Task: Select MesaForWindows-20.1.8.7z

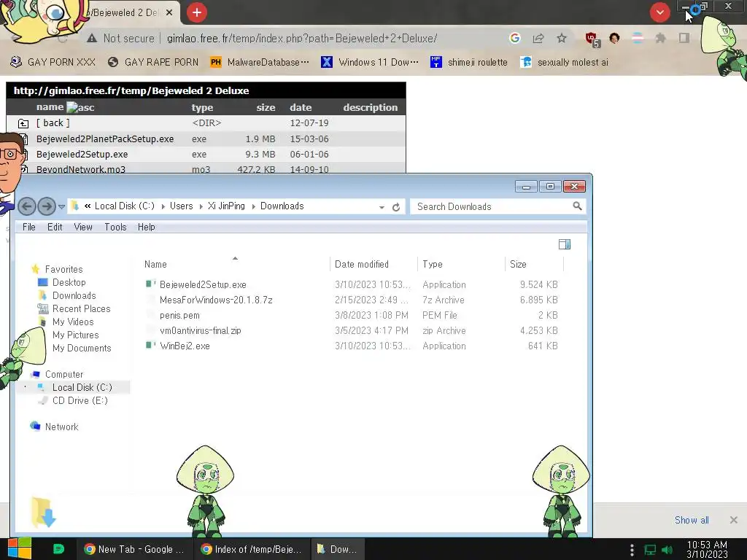Action: [216, 300]
